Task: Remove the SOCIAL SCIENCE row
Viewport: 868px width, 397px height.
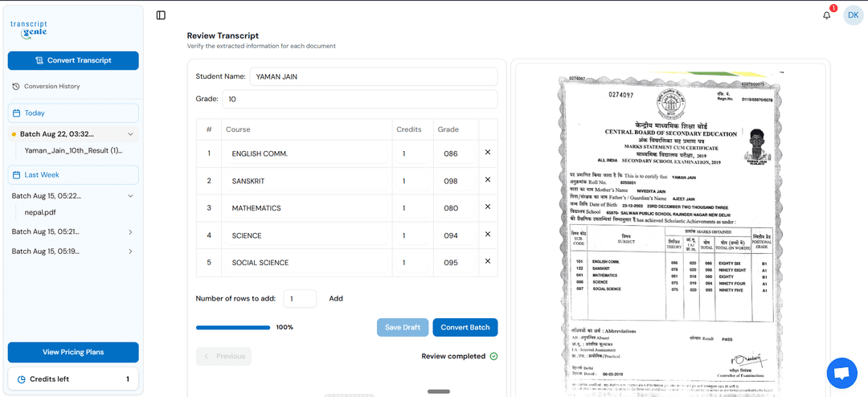Action: 488,261
